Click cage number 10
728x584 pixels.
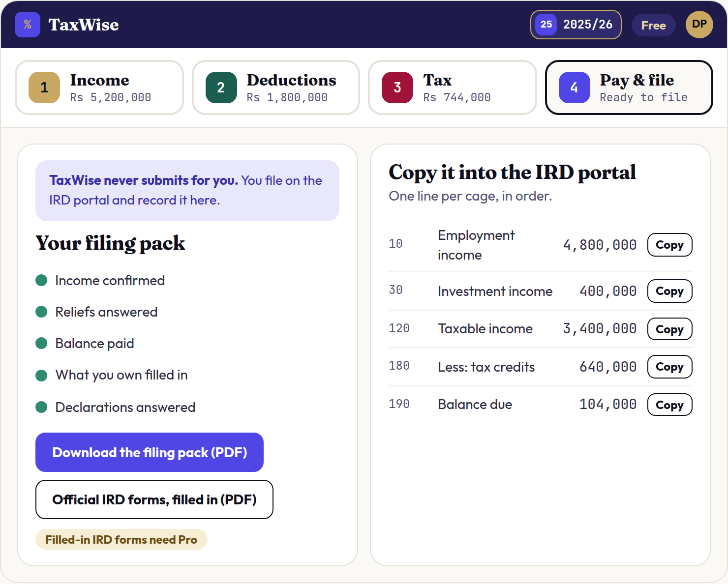(x=395, y=244)
